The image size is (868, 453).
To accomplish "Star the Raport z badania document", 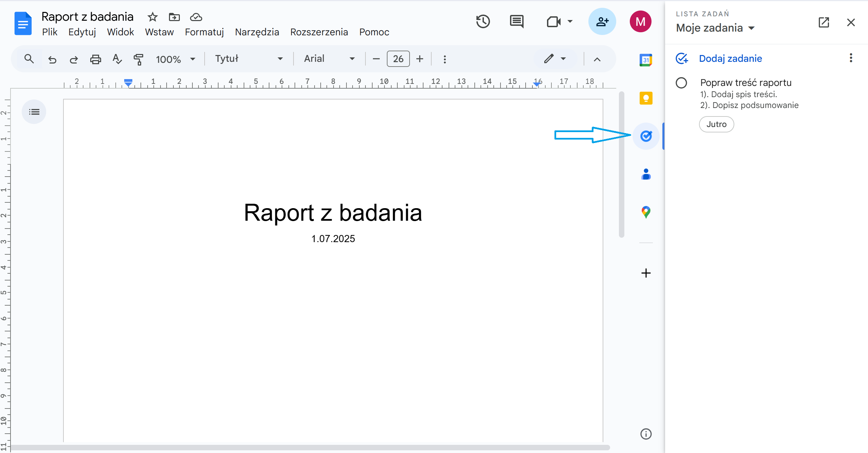I will point(153,17).
